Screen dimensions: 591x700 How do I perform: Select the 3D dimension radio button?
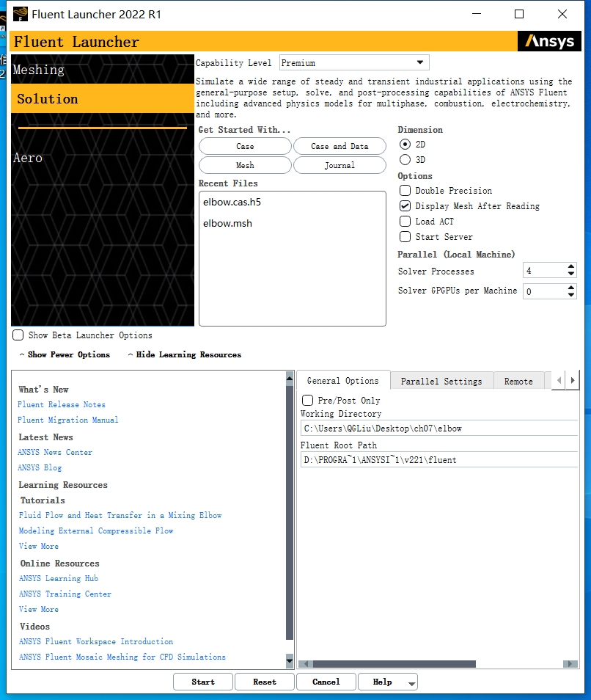pos(405,159)
